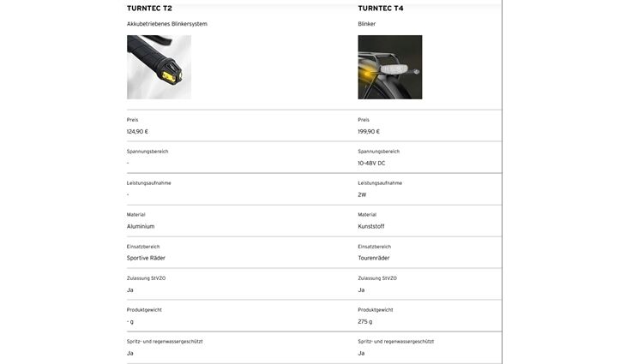Click the T4 Spritz- und regenwassergeschützt label

(x=396, y=342)
